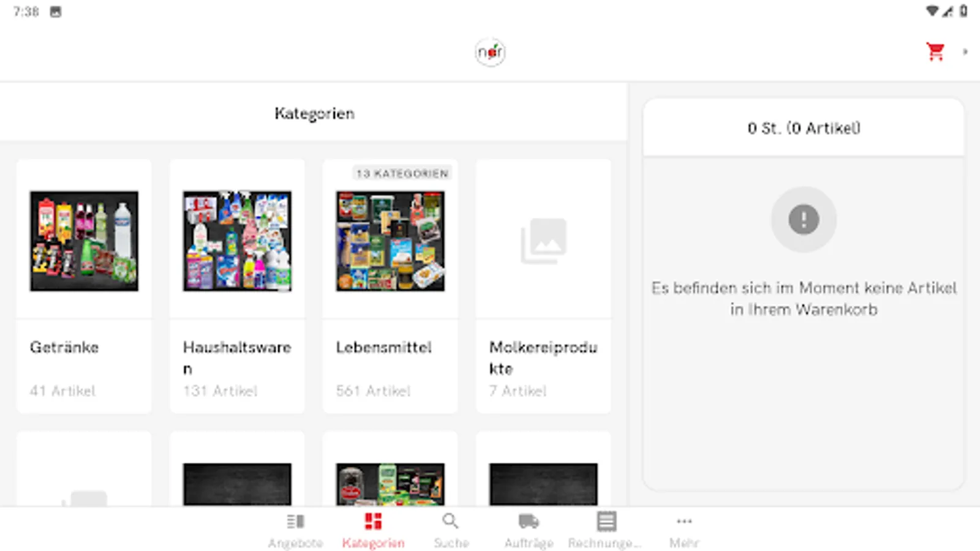Image resolution: width=980 pixels, height=551 pixels.
Task: Tap the empty cart message text
Action: tap(804, 299)
